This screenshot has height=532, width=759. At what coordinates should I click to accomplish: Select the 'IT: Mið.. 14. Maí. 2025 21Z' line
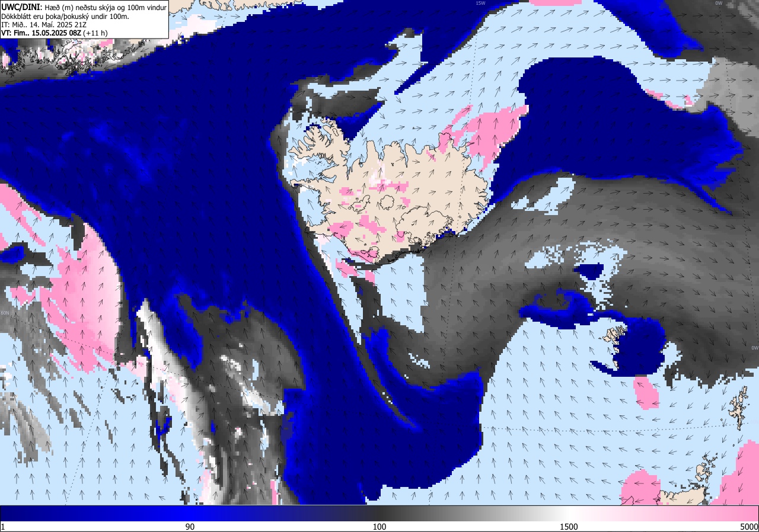(x=43, y=24)
